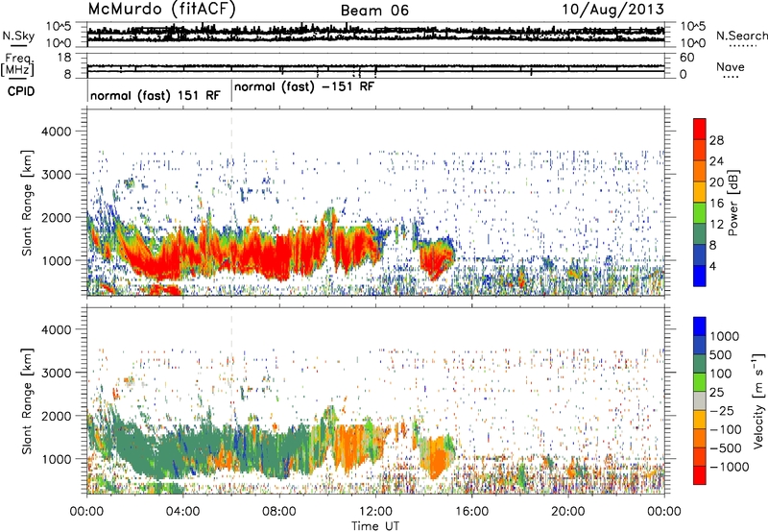Click the 'Nave' legend label
Viewport: 768px width, 532px height.
point(731,67)
